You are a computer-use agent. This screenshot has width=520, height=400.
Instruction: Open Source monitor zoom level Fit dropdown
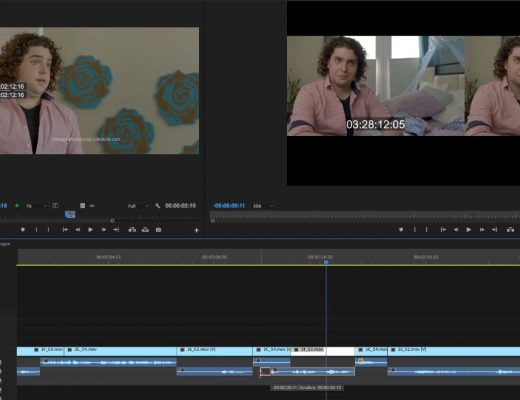(37, 206)
